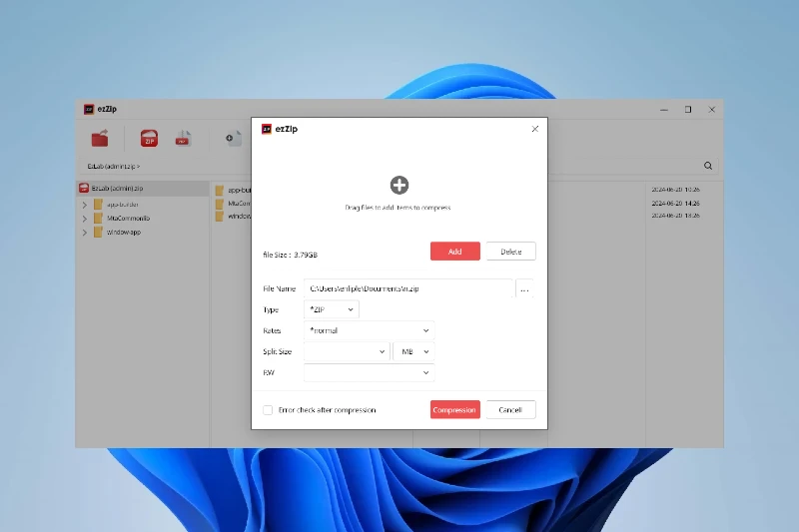Click the PDF document toolbar icon

coord(183,139)
